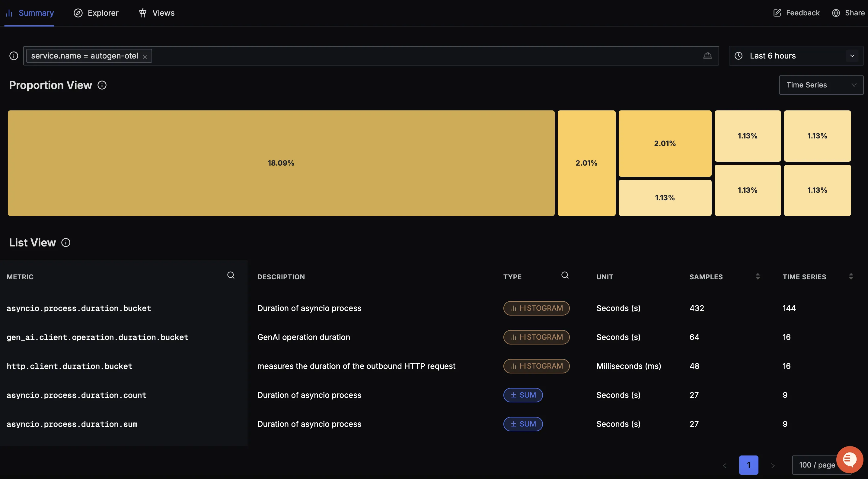Click the info icon left of the filter bar

[x=14, y=56]
